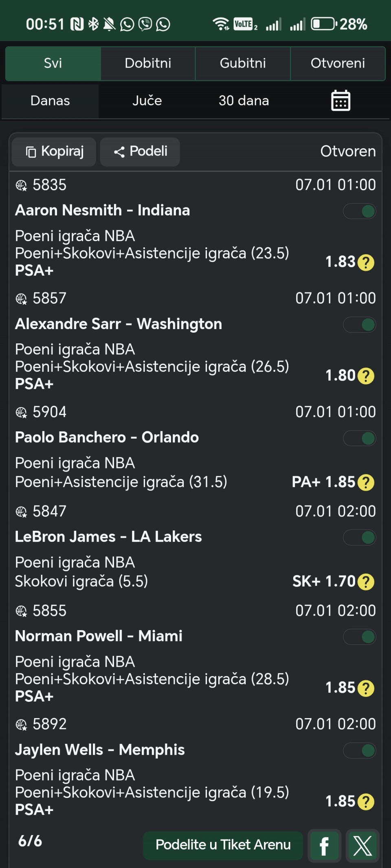Disable the LeBron James selection switch

click(x=360, y=538)
